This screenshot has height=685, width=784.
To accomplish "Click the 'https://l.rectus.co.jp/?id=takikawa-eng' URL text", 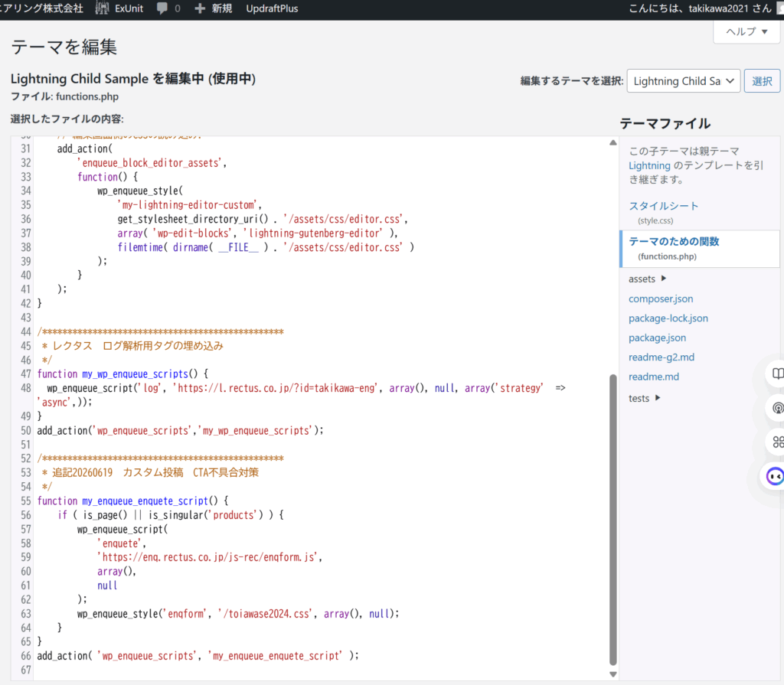I will click(278, 388).
